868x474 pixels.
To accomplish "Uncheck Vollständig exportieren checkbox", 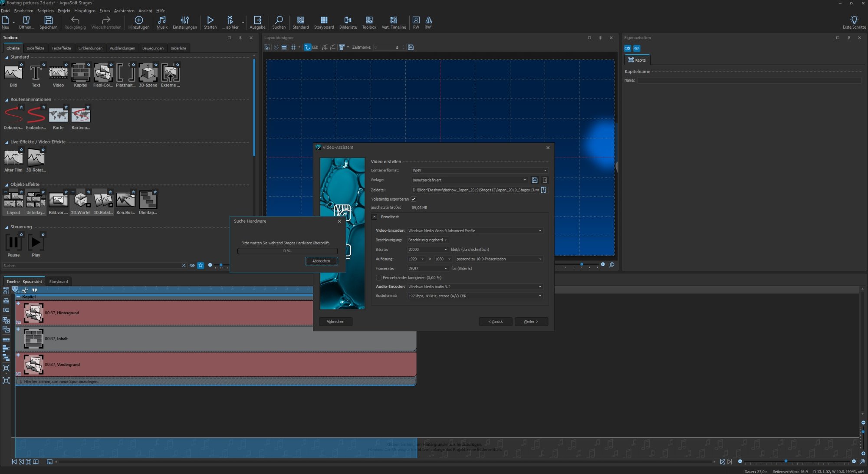I will tap(414, 199).
